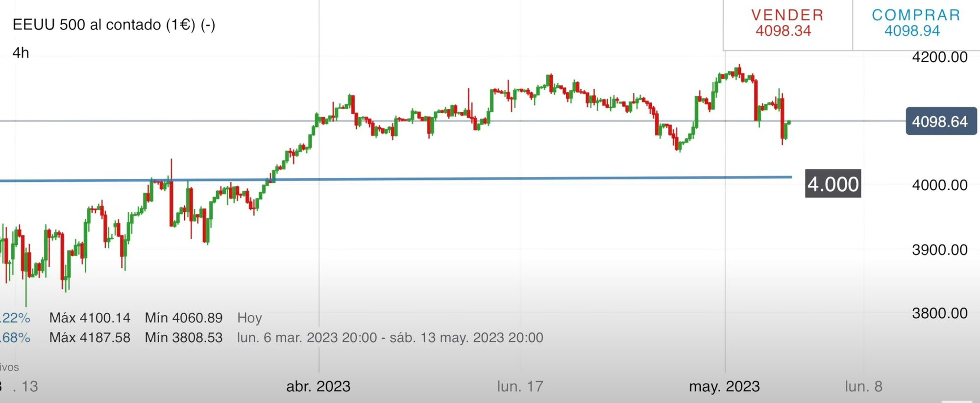Click the abr. 2023 time axis label
Viewport: 980px width, 403px height.
[x=318, y=386]
